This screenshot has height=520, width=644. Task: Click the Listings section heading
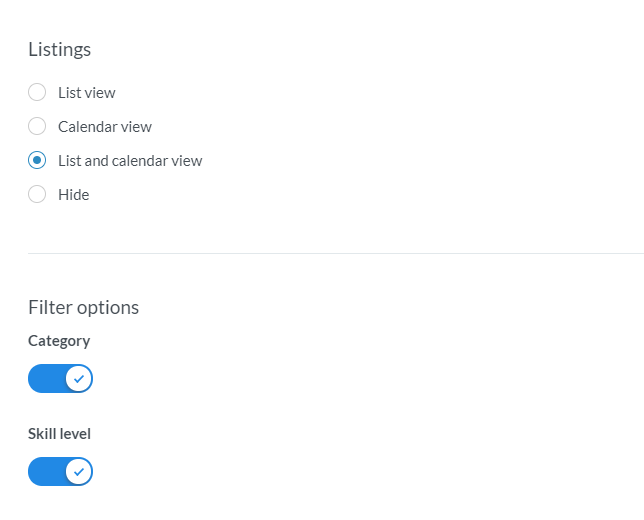tap(60, 49)
